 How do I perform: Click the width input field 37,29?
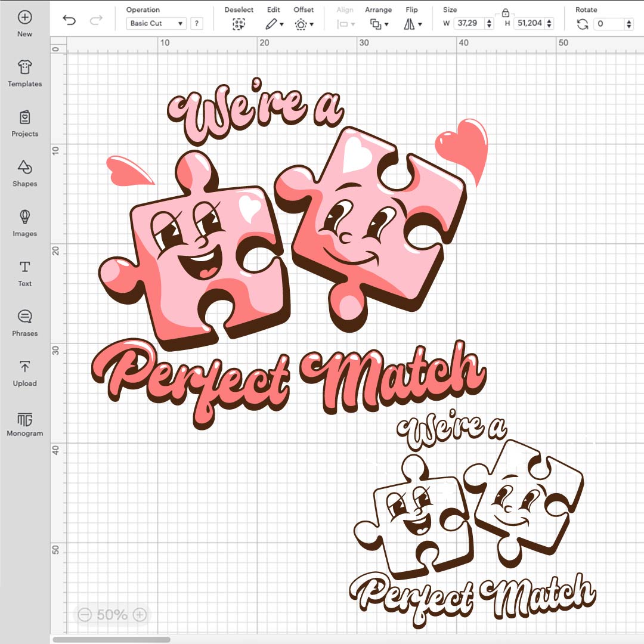(x=469, y=23)
